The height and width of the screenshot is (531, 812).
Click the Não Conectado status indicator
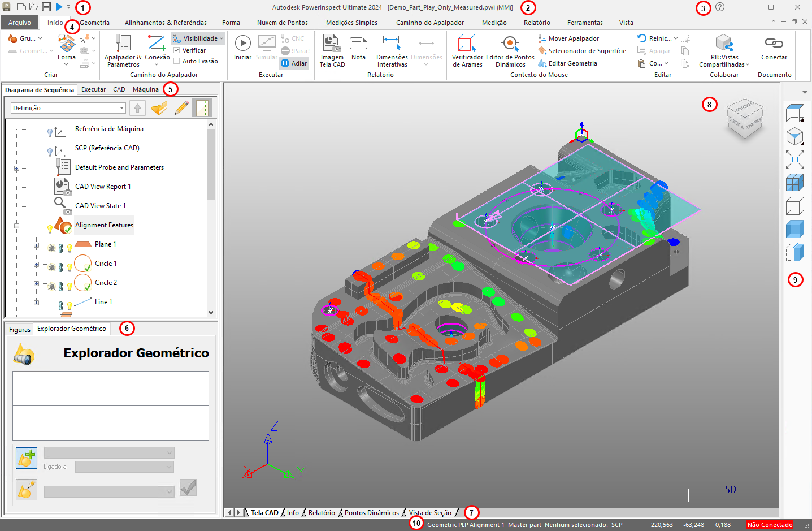(770, 525)
